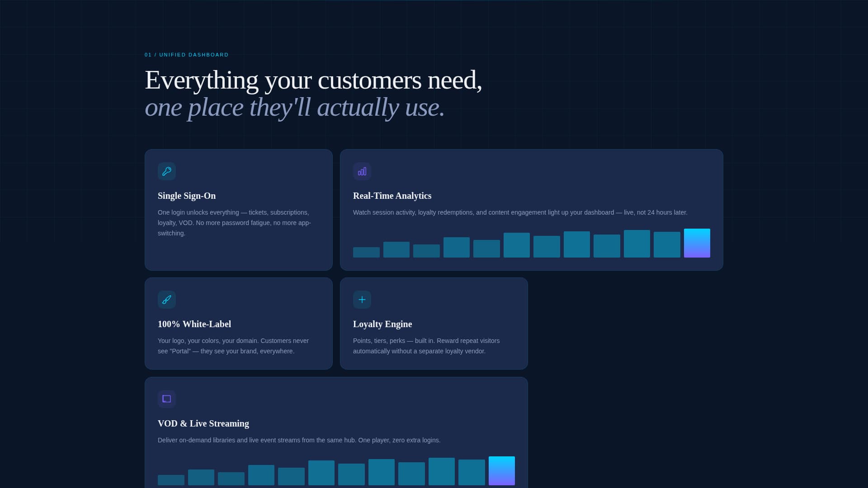Select the paintbrush icon on 100% White-Label card

click(x=167, y=299)
